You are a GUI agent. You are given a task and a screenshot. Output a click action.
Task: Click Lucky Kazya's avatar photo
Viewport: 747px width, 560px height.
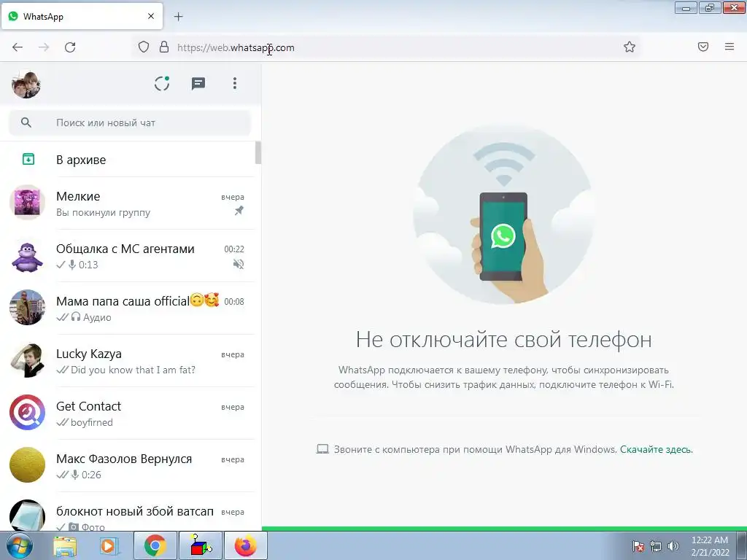pyautogui.click(x=27, y=360)
